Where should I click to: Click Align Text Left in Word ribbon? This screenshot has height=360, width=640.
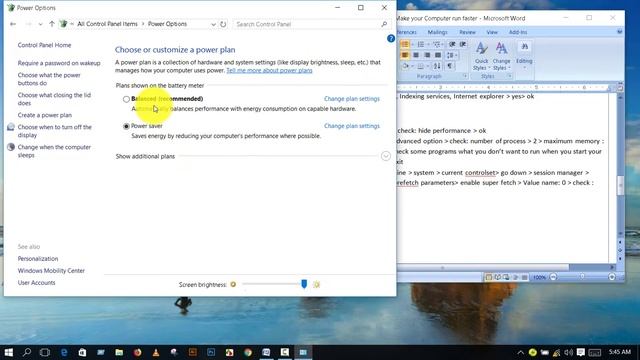(x=405, y=55)
